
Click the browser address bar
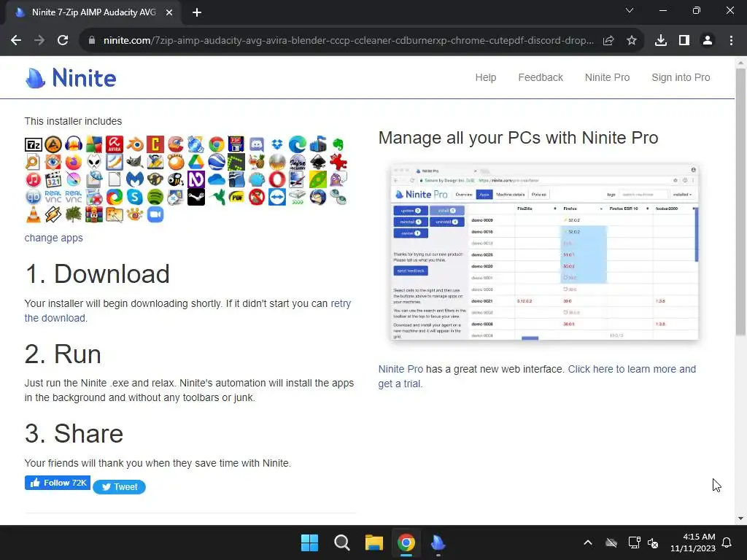click(348, 41)
